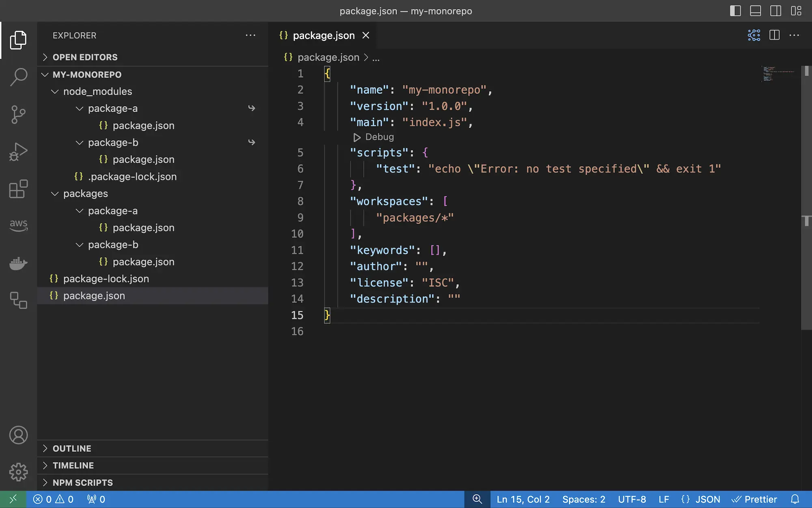Open .package-lock.json in node_modules
This screenshot has width=812, height=508.
[x=153, y=177]
